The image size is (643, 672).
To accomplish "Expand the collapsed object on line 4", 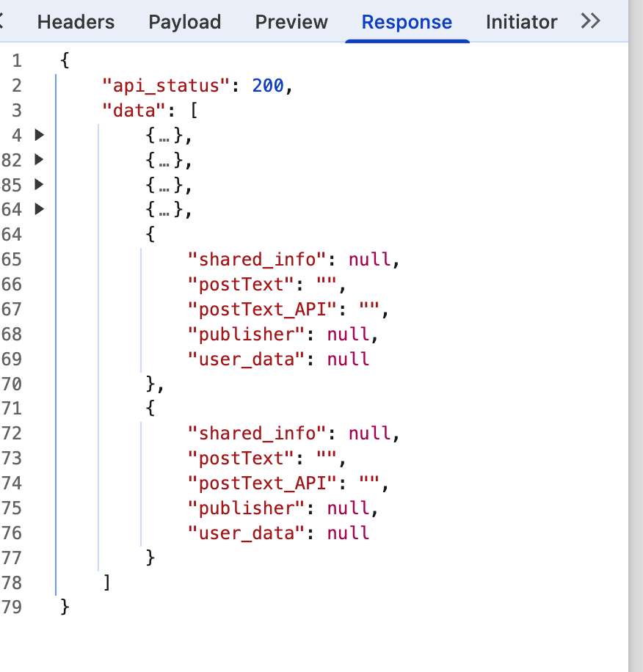I will coord(40,135).
